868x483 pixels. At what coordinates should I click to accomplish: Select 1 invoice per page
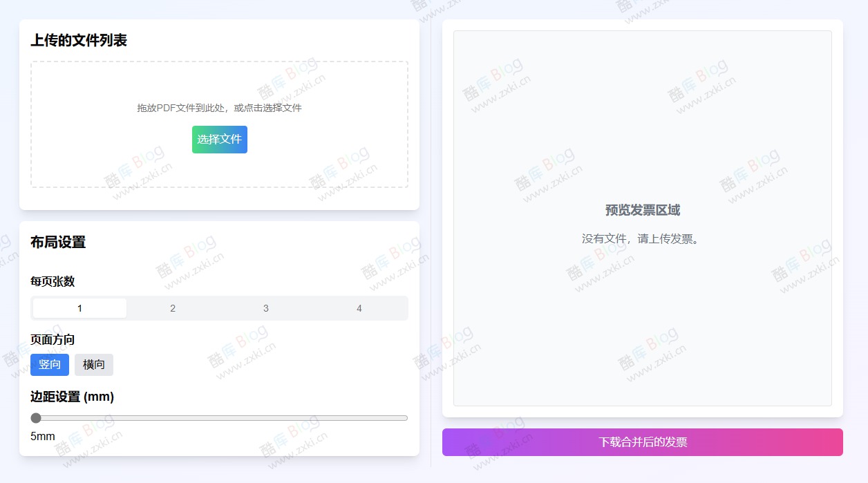coord(78,307)
